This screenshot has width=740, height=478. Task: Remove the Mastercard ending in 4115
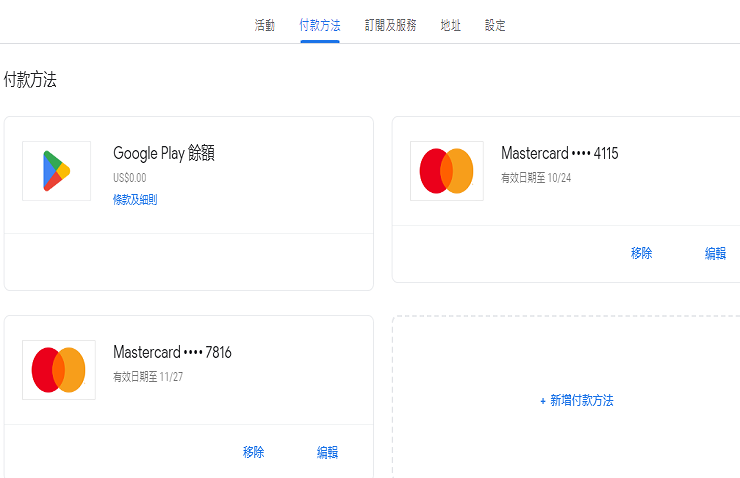coord(641,253)
